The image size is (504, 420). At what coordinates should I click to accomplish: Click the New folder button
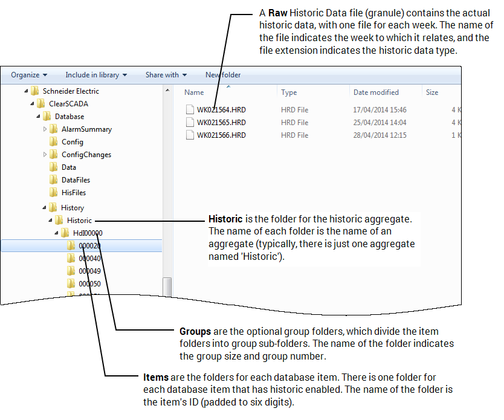[x=222, y=75]
